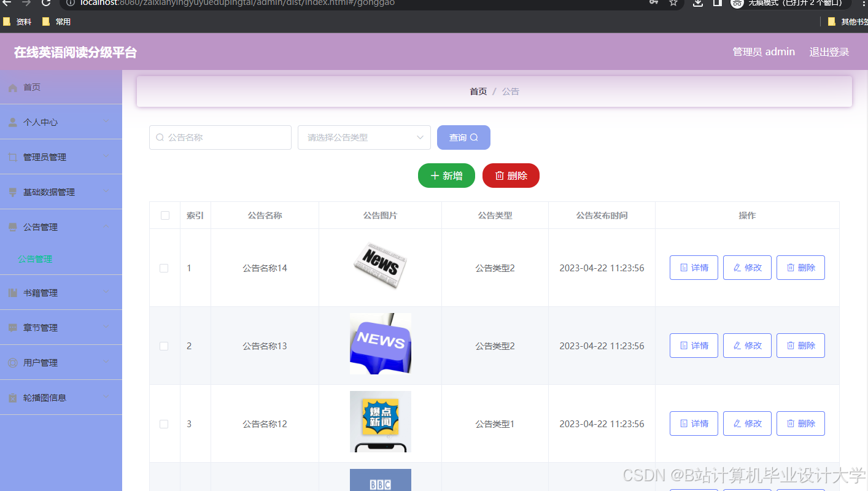Open the 常用 bookmarks folder

click(56, 21)
